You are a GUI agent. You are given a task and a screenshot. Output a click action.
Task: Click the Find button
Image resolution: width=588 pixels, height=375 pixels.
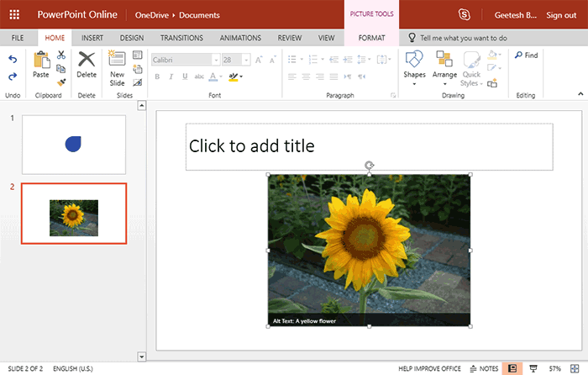click(x=526, y=55)
